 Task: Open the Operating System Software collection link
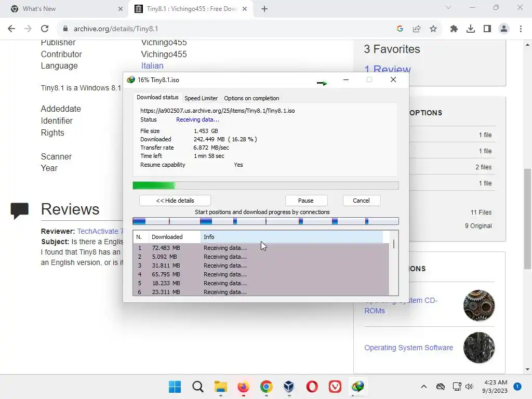point(408,348)
